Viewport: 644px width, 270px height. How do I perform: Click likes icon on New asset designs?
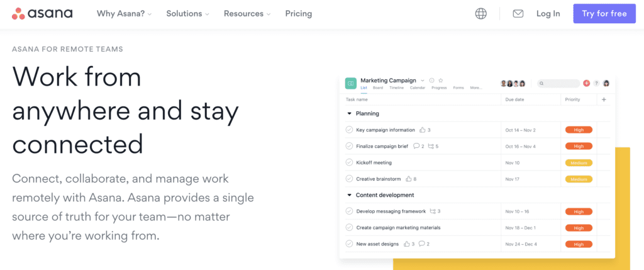(x=407, y=244)
